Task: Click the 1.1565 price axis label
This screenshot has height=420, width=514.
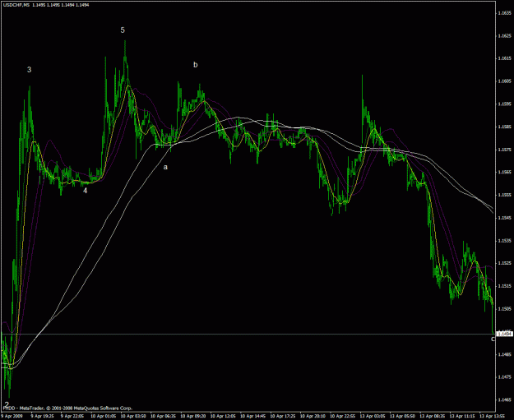Action: (x=504, y=173)
